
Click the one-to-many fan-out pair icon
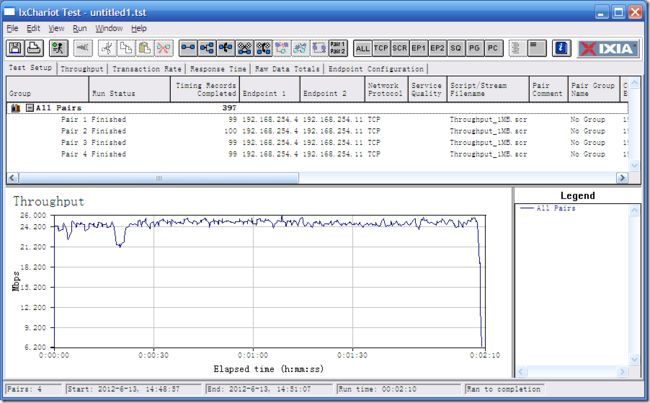click(x=226, y=48)
